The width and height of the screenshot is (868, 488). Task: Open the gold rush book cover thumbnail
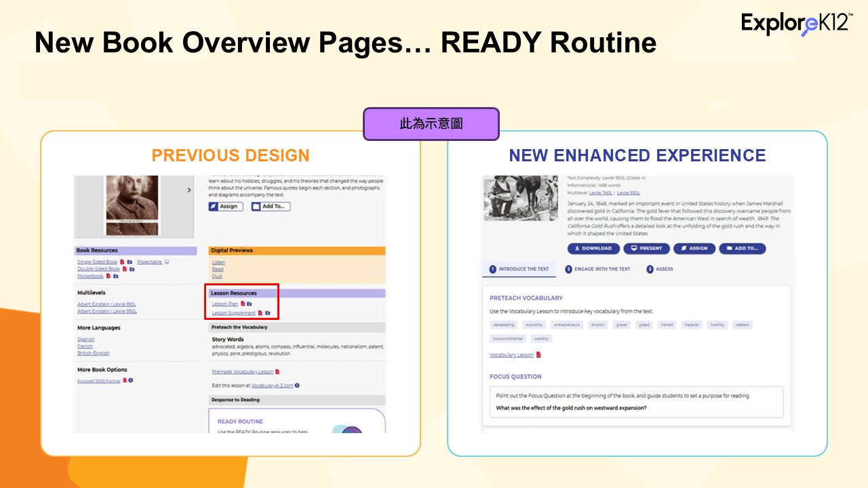click(x=520, y=198)
